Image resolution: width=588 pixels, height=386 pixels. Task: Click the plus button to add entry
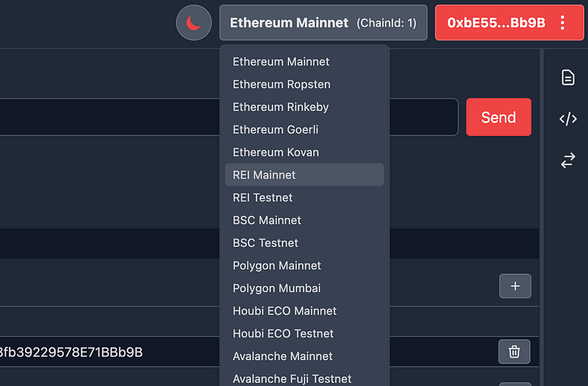click(x=514, y=286)
